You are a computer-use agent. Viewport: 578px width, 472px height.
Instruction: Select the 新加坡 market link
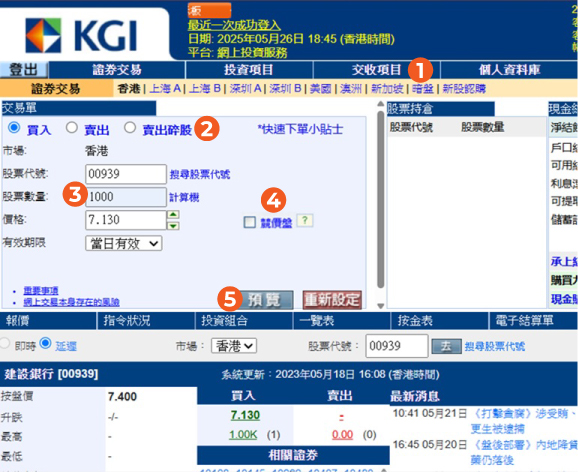pos(387,88)
